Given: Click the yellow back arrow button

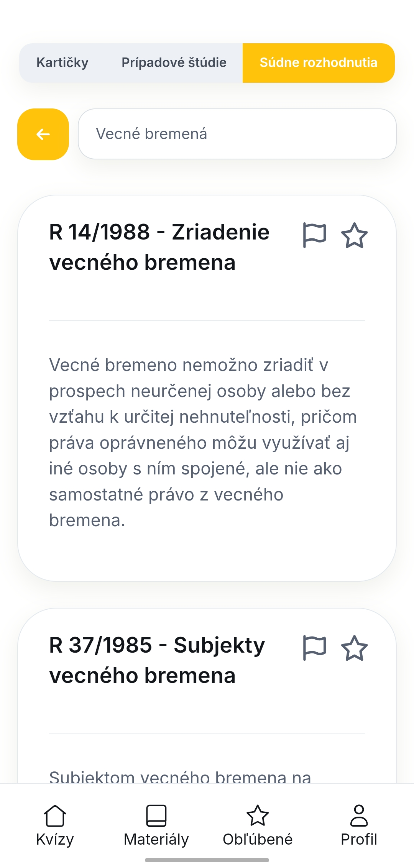Looking at the screenshot, I should pyautogui.click(x=43, y=134).
